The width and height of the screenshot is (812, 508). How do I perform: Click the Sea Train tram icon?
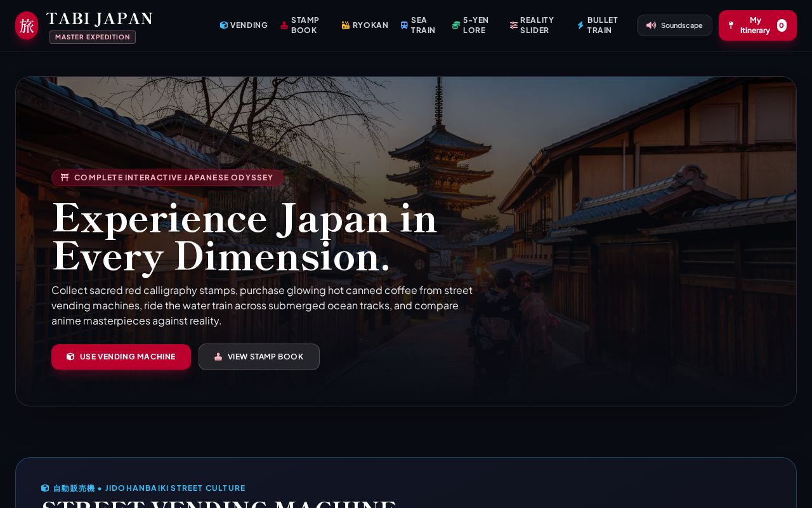pos(404,25)
